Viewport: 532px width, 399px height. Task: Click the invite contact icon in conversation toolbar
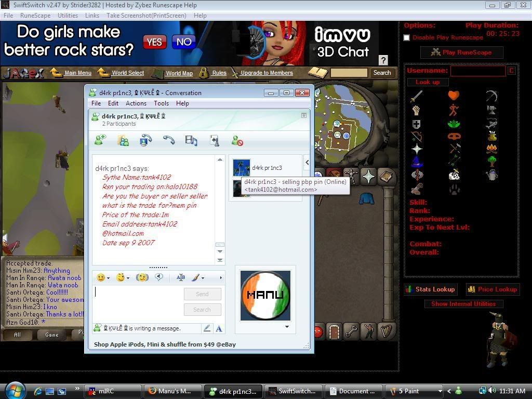(x=100, y=140)
